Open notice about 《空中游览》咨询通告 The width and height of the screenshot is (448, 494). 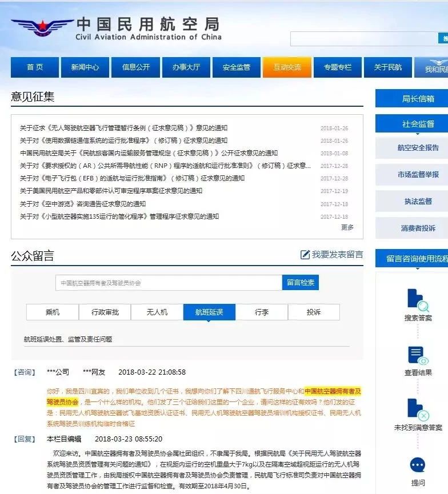pyautogui.click(x=83, y=204)
